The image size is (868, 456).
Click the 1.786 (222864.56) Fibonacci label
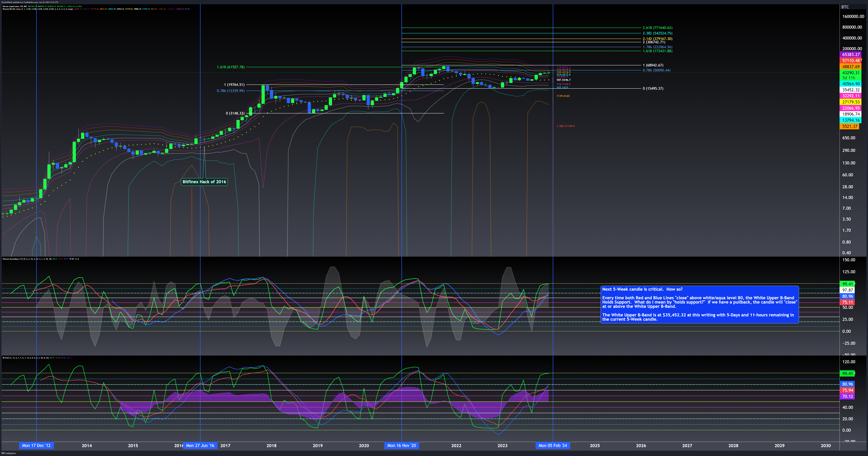[657, 47]
